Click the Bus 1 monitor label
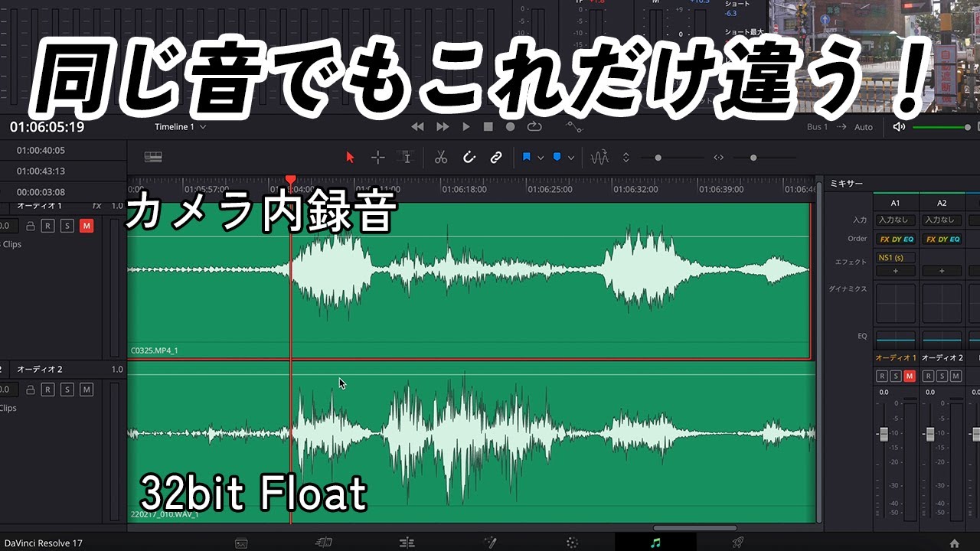Viewport: 980px width, 551px height. [x=817, y=127]
